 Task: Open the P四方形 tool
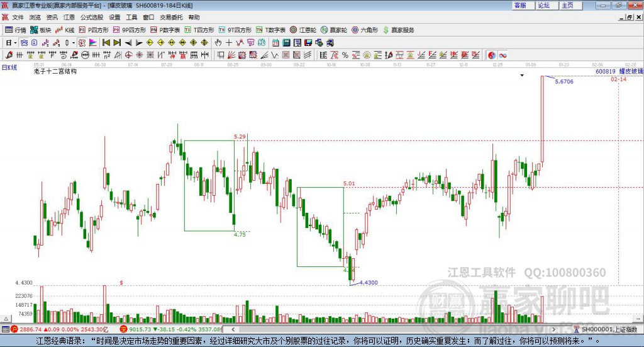(x=94, y=30)
